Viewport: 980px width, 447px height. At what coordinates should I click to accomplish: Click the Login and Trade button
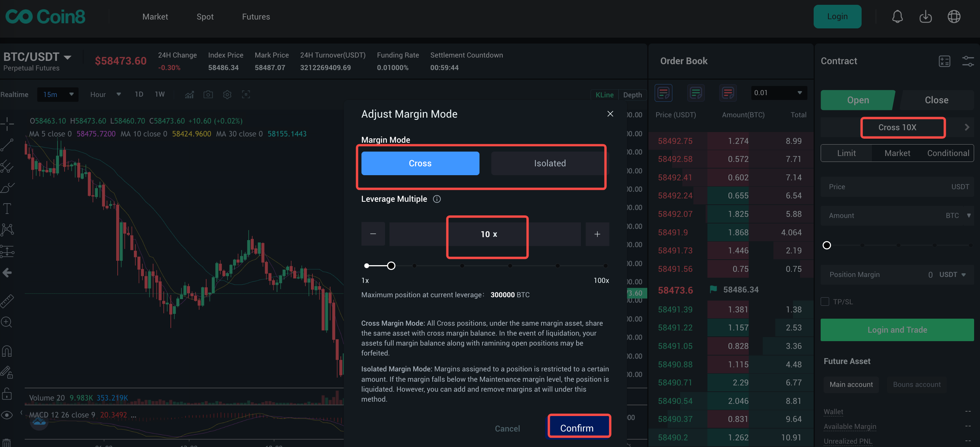[897, 330]
